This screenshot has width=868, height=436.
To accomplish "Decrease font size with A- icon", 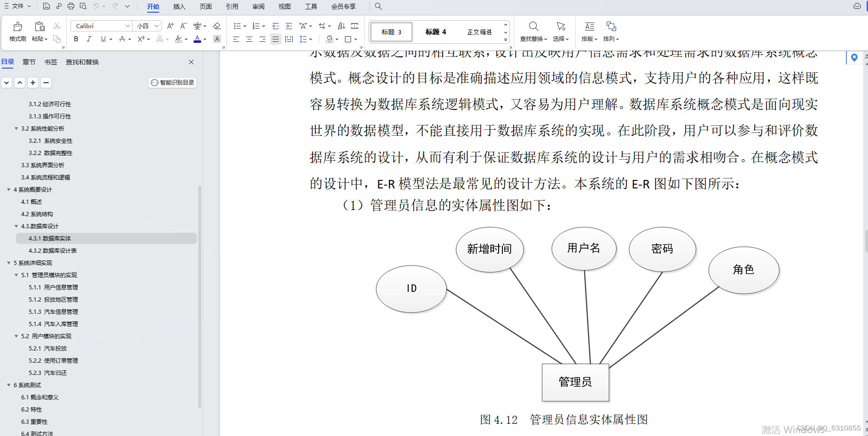I will [x=184, y=26].
